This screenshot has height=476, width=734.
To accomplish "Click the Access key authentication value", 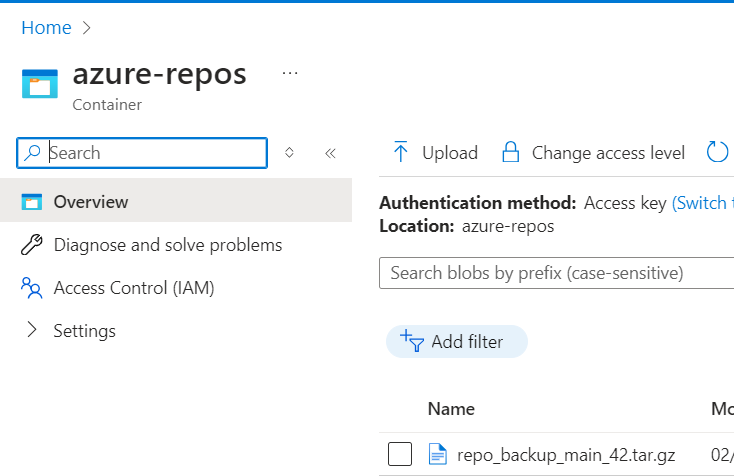I will click(625, 203).
